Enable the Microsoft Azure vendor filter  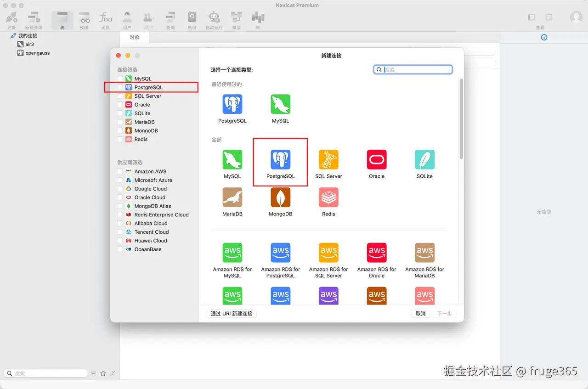(120, 180)
